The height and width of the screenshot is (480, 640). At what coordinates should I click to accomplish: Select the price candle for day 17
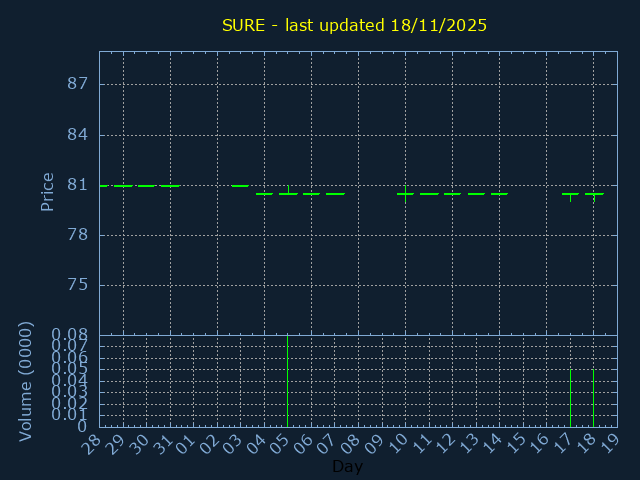(x=570, y=194)
